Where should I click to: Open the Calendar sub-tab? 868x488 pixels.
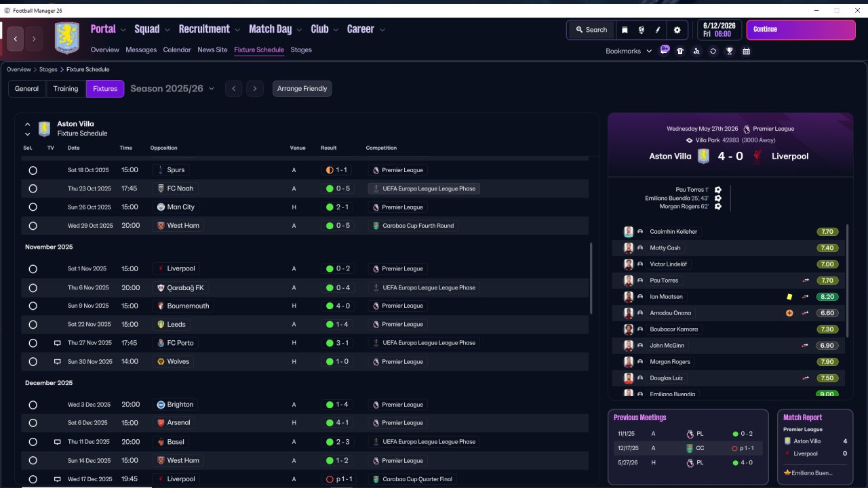177,50
